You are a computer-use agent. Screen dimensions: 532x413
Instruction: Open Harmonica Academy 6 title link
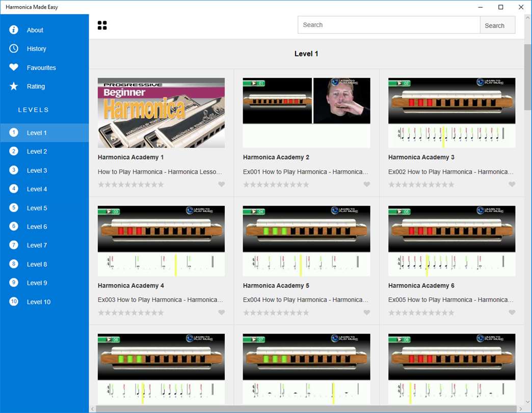421,286
